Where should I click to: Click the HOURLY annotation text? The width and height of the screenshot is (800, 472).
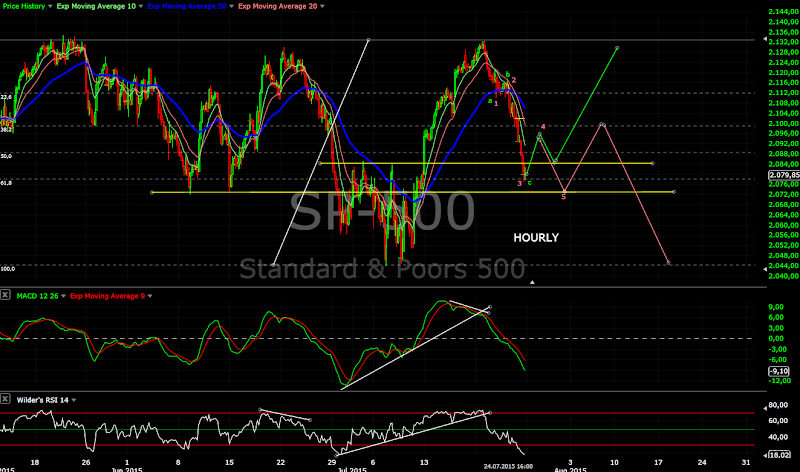click(x=536, y=238)
